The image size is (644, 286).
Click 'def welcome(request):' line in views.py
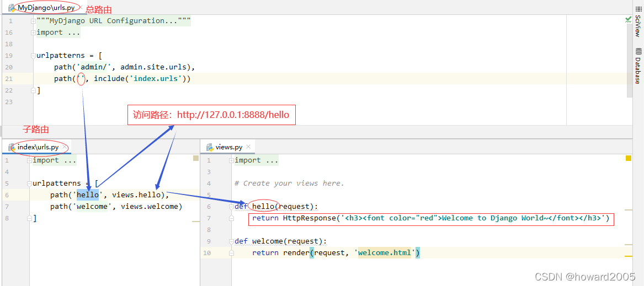[x=280, y=241]
